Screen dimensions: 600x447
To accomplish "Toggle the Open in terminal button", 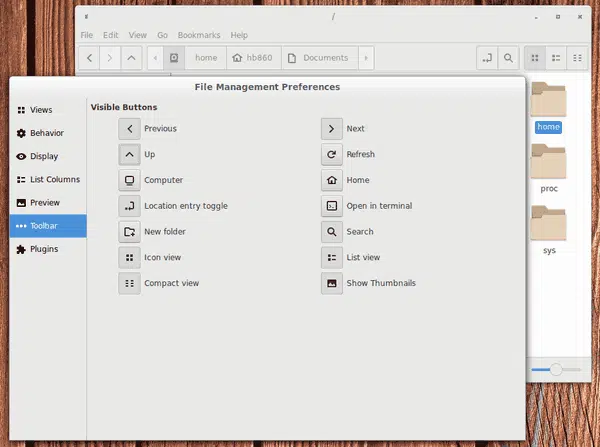I will [332, 206].
